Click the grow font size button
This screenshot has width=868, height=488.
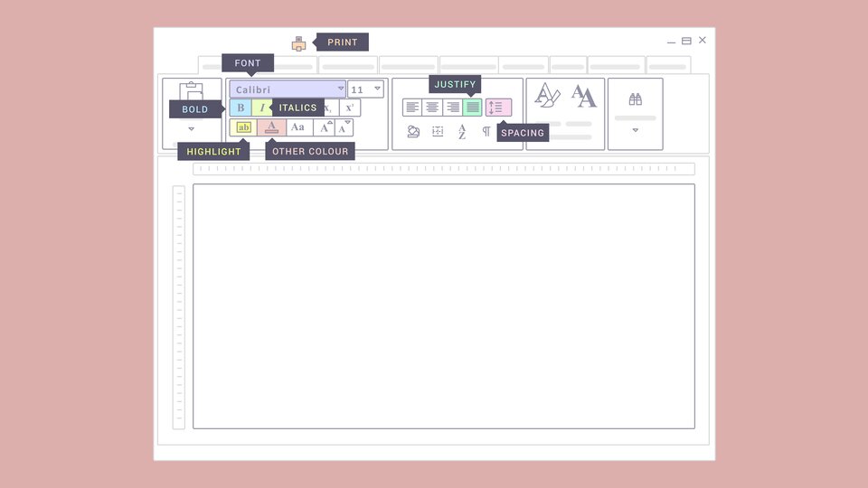pyautogui.click(x=325, y=127)
